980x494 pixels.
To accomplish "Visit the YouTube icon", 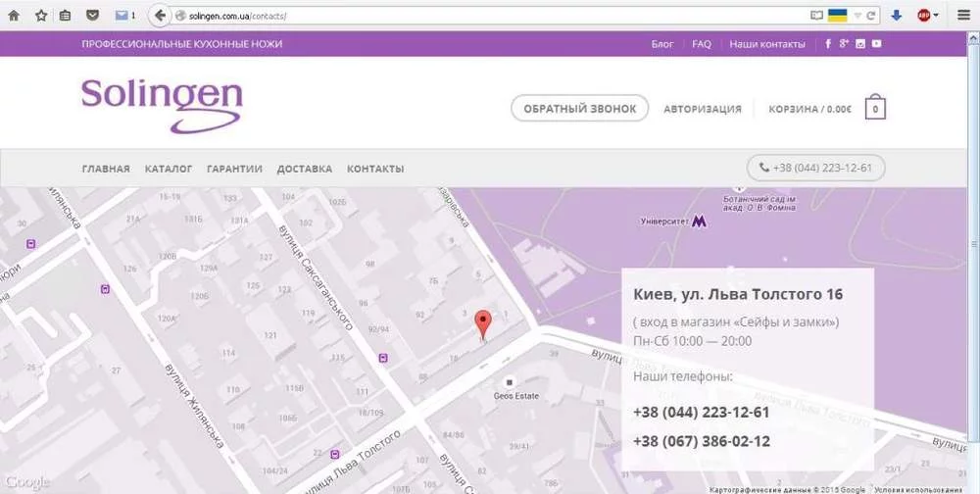I will pos(877,44).
